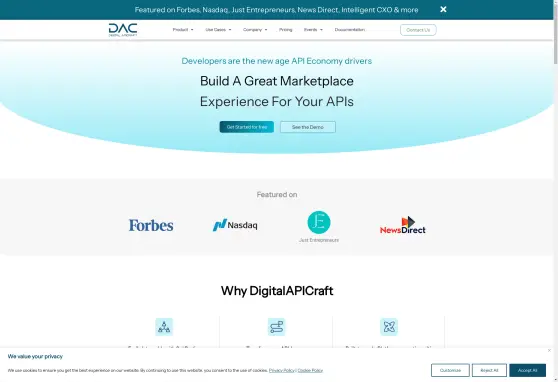Close the cookie privacy notice with the small X
Screen dimensions: 558x382
pyautogui.click(x=549, y=351)
